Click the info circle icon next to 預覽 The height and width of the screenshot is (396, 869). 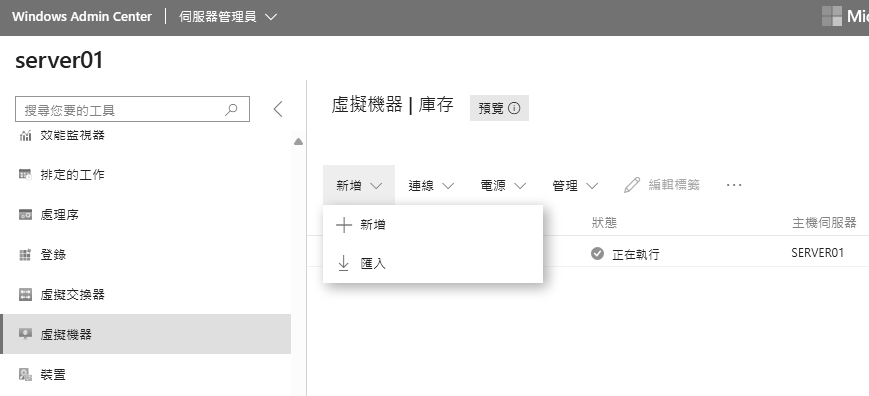(x=514, y=108)
